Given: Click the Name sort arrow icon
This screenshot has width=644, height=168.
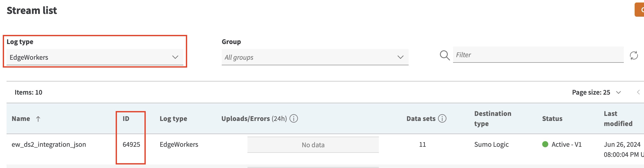Looking at the screenshot, I should click(38, 119).
